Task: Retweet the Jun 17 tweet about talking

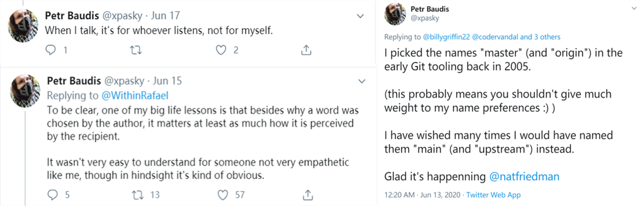Action: point(135,50)
